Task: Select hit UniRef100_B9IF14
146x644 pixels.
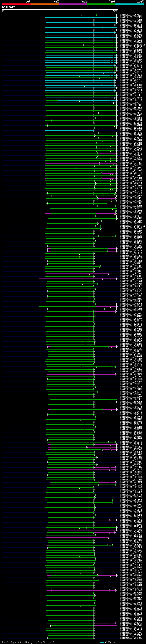Action: point(131,67)
